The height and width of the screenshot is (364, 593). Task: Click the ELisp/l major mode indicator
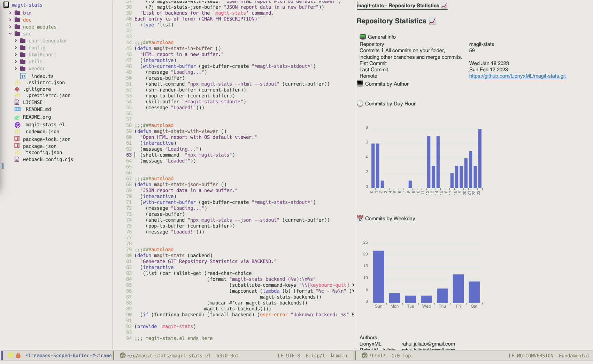(315, 356)
